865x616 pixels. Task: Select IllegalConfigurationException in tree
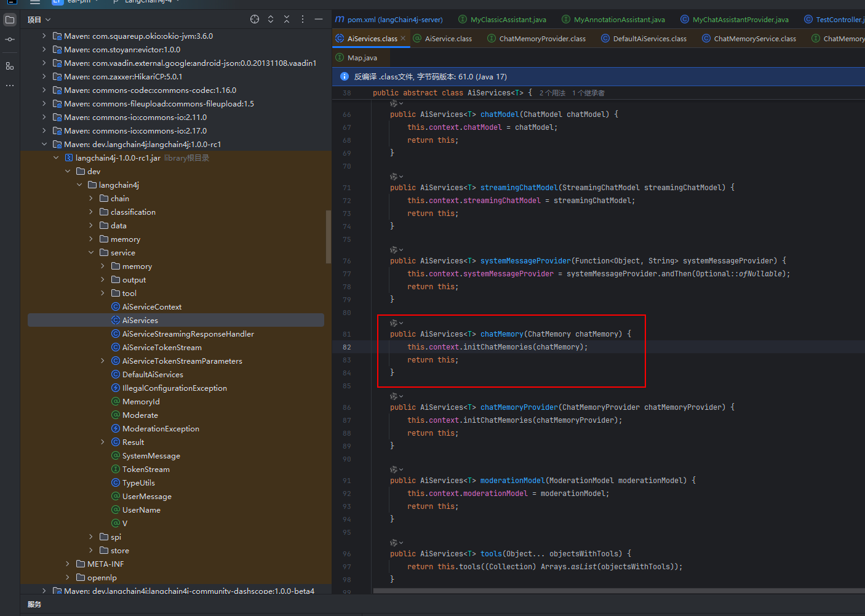point(174,388)
